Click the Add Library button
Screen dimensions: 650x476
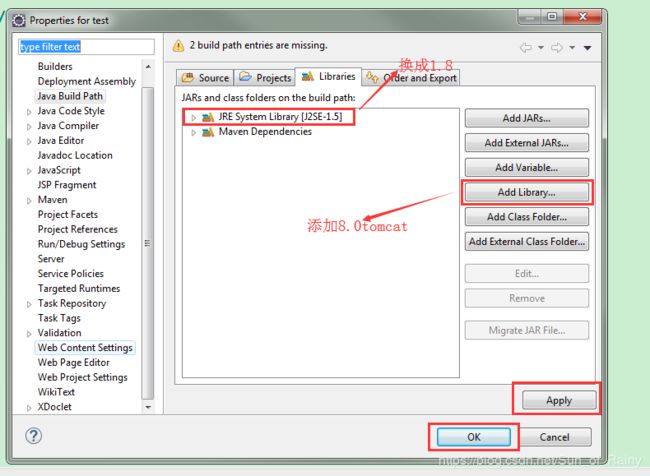point(526,192)
